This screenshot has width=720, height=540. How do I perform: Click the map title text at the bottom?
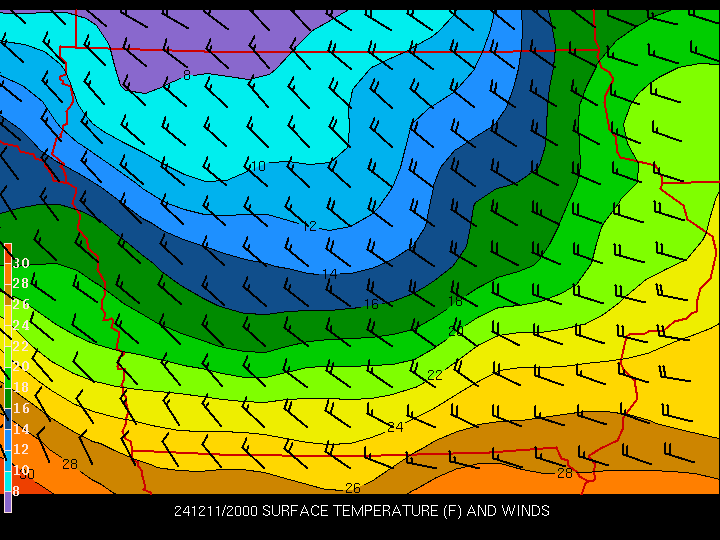tap(361, 511)
